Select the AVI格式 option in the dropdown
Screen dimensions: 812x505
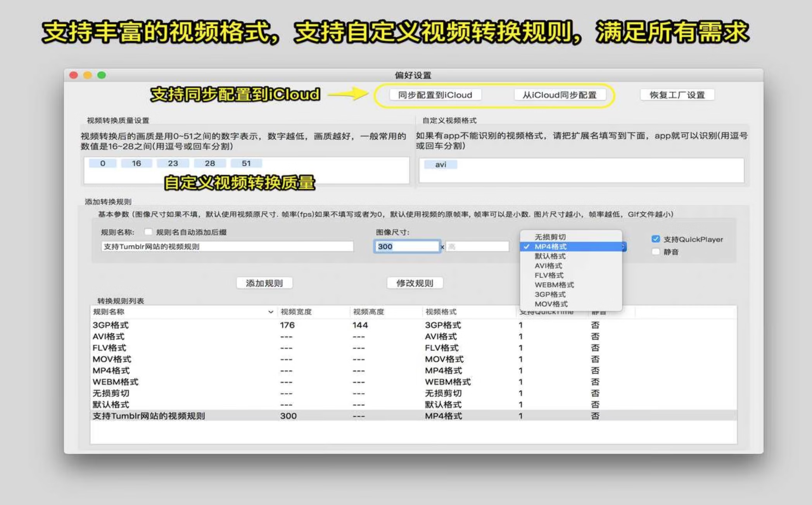(548, 266)
